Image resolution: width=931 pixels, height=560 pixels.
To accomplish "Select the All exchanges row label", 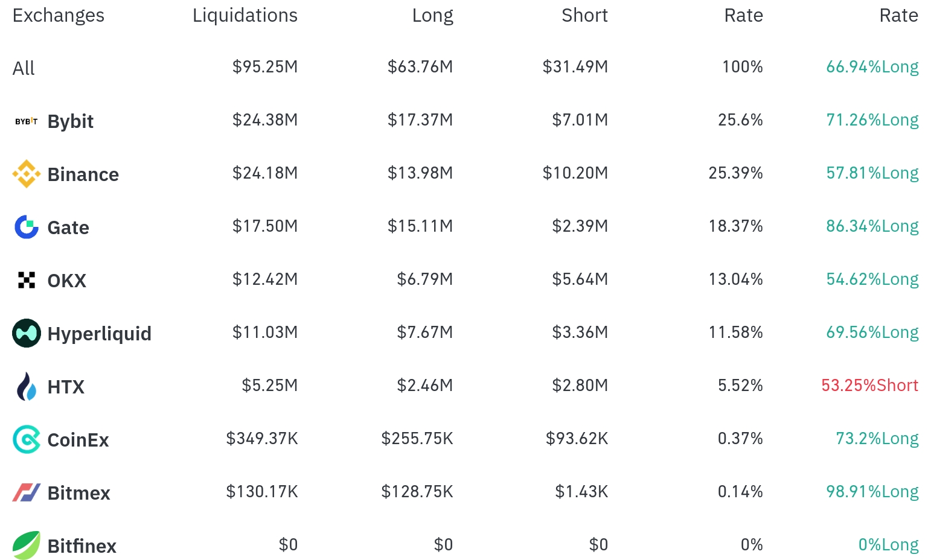I will pos(24,68).
